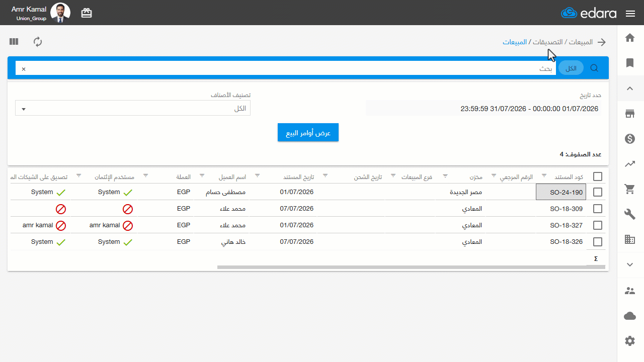
Task: Click the المبيعات breadcrumb link in blue
Action: click(515, 42)
